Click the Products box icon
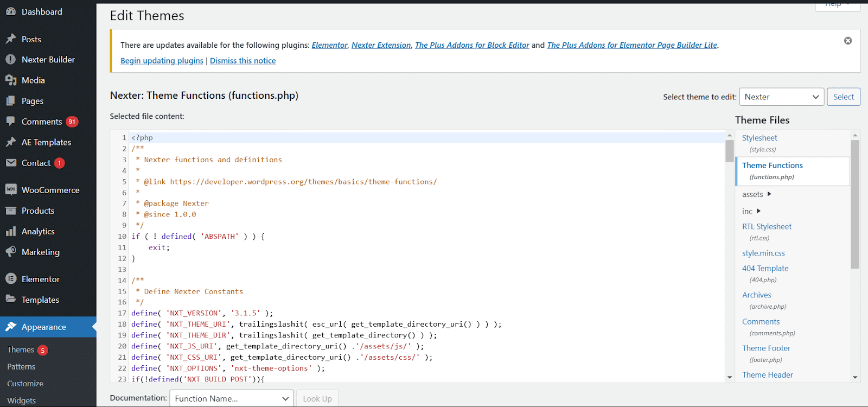The image size is (868, 407). pos(11,211)
